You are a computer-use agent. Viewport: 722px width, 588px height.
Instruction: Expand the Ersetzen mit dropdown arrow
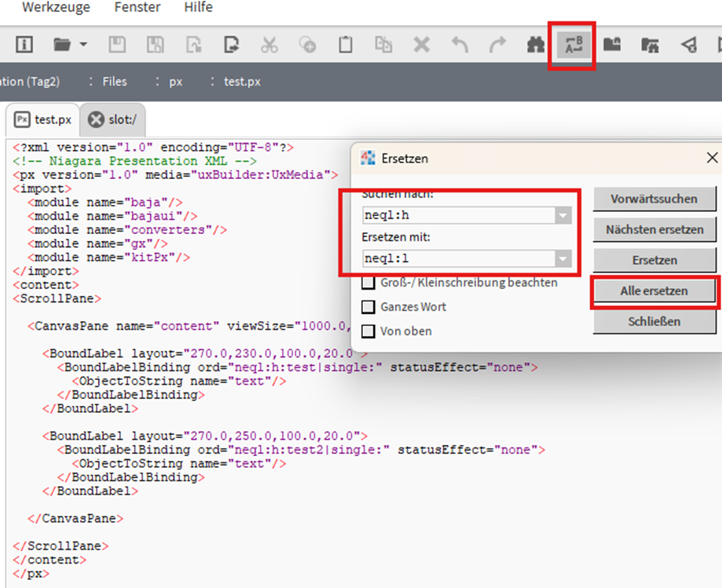click(563, 258)
